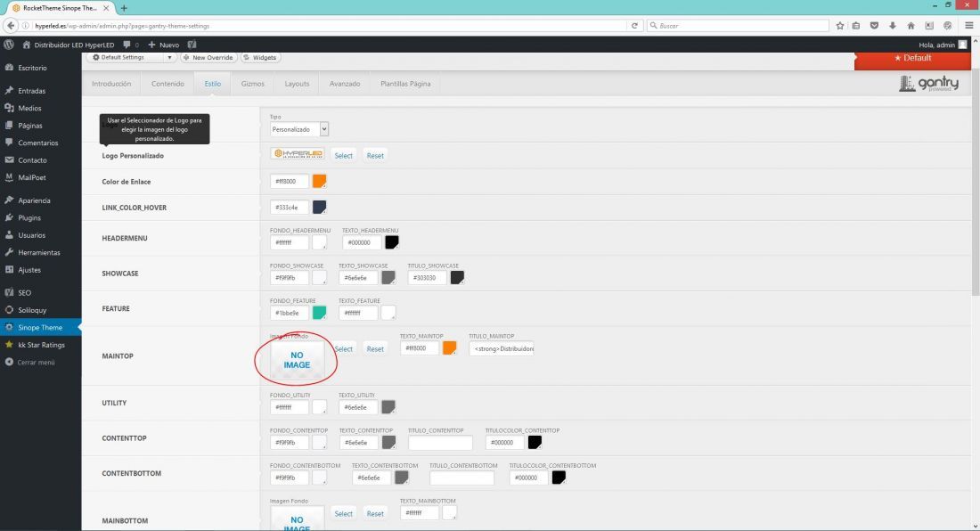Open a new browser tab with plus

(x=124, y=8)
